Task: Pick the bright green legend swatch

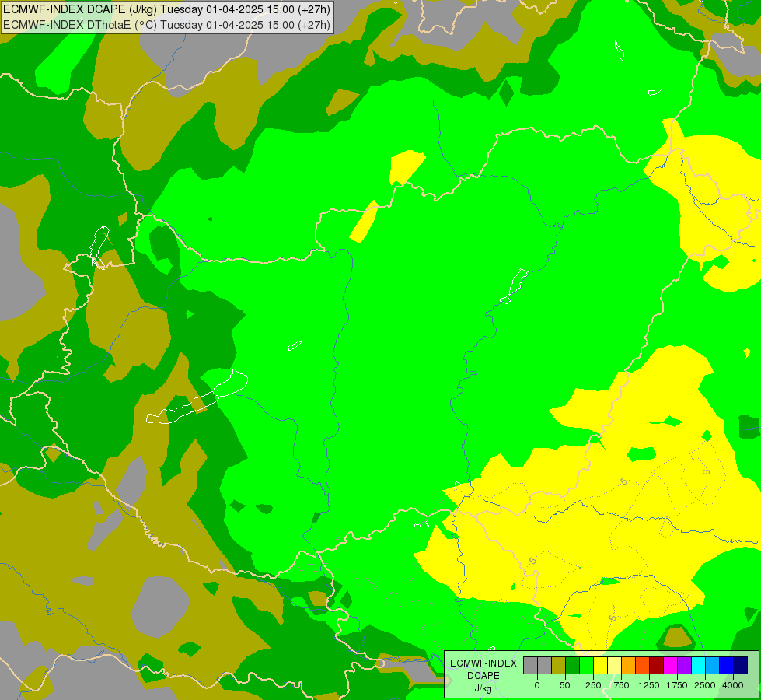Action: [x=586, y=666]
